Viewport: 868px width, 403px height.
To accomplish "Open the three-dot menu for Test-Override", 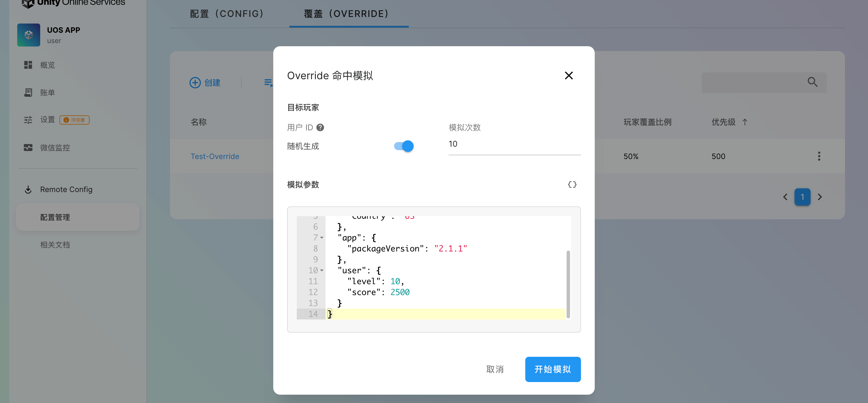I will pyautogui.click(x=819, y=156).
